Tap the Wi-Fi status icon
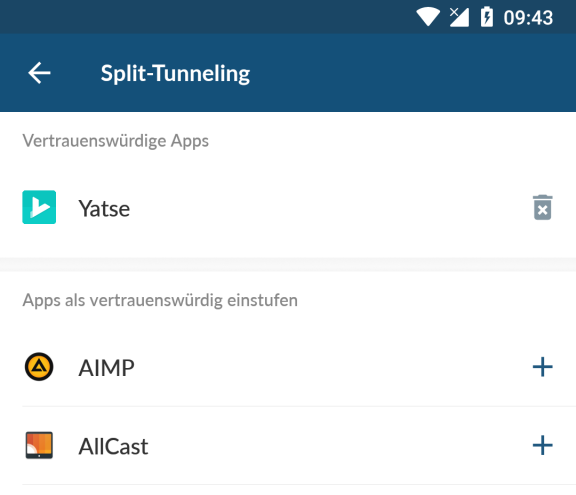 (428, 17)
